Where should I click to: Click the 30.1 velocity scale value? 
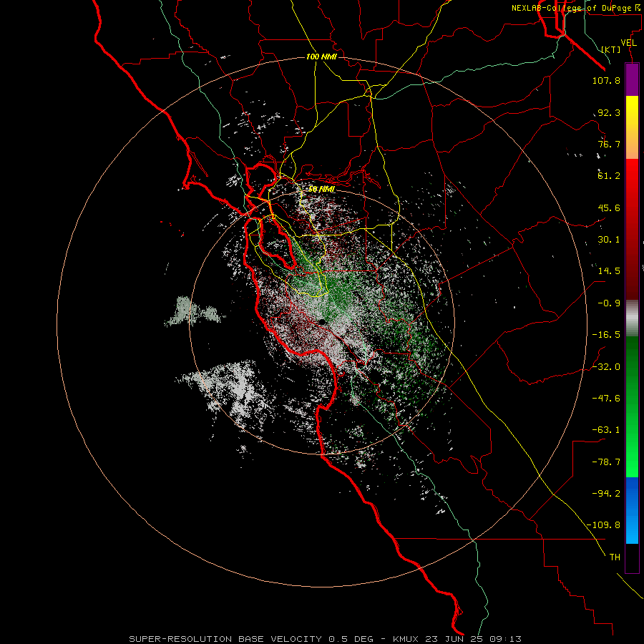609,240
